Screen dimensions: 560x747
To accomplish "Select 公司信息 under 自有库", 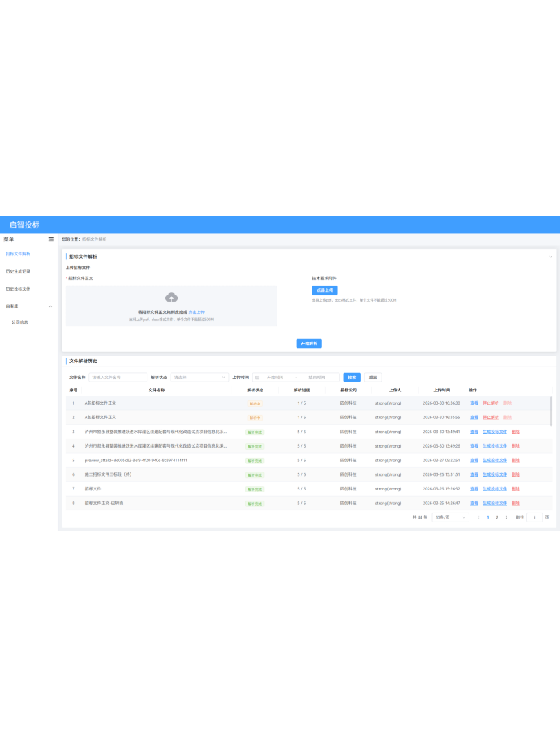I will tap(19, 322).
